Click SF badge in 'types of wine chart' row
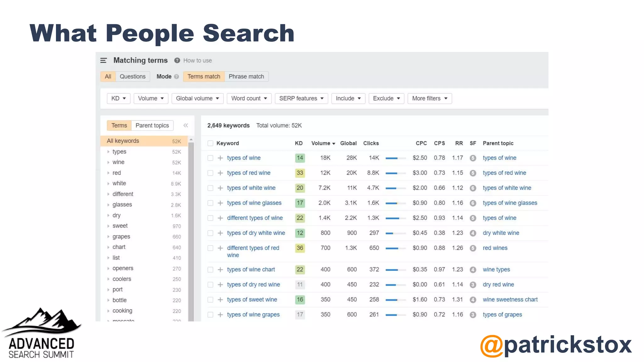644x362 pixels. [473, 270]
